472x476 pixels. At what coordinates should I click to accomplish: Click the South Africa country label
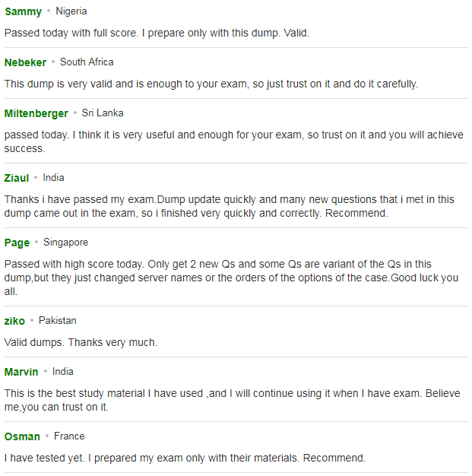coord(87,62)
